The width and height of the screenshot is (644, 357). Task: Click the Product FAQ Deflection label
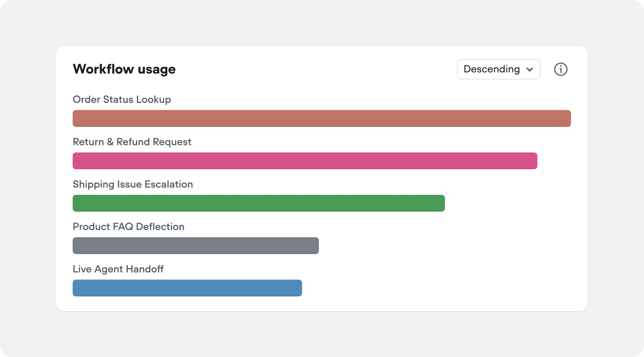[x=128, y=227]
